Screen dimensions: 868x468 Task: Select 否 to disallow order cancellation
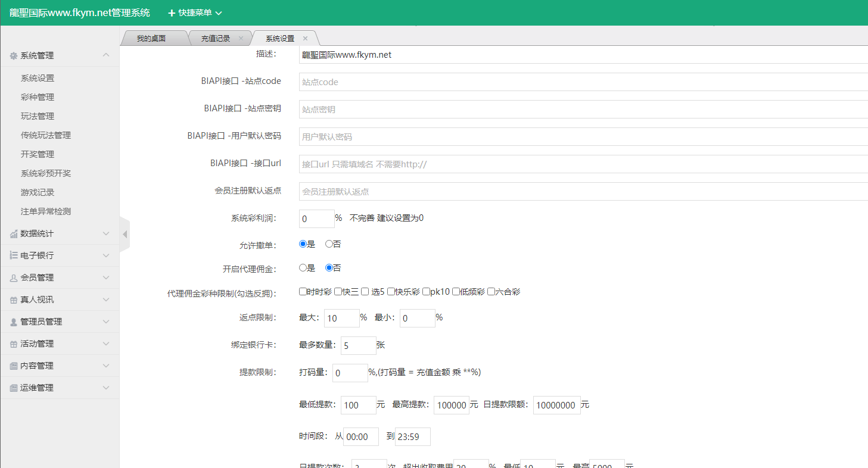[328, 244]
